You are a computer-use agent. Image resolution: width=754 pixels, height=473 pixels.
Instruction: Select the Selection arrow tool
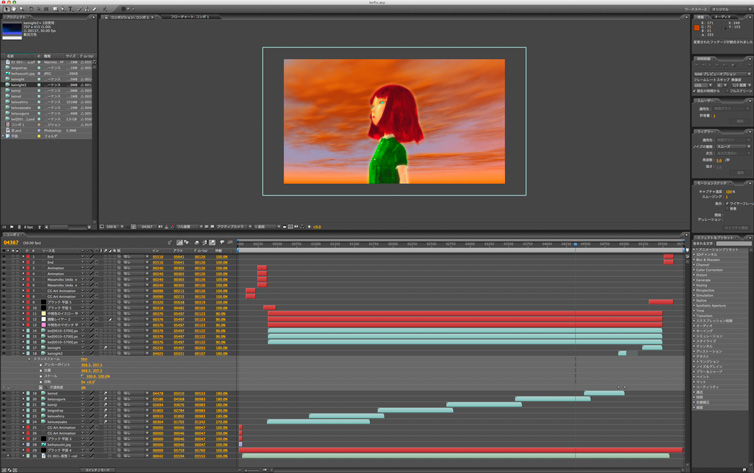[x=6, y=9]
